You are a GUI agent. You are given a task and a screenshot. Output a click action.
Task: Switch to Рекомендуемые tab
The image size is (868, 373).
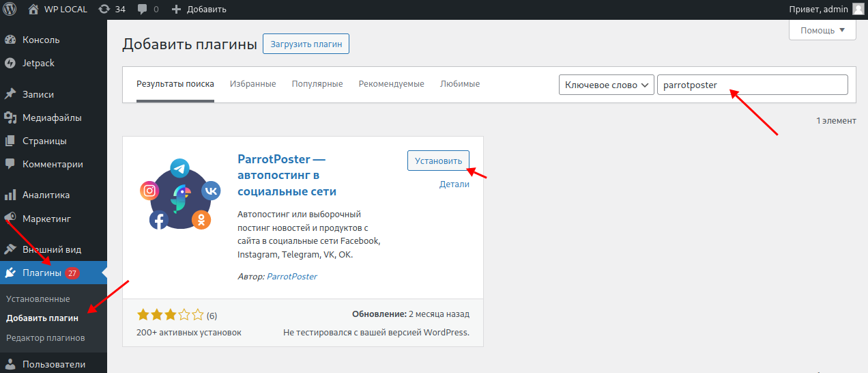392,84
